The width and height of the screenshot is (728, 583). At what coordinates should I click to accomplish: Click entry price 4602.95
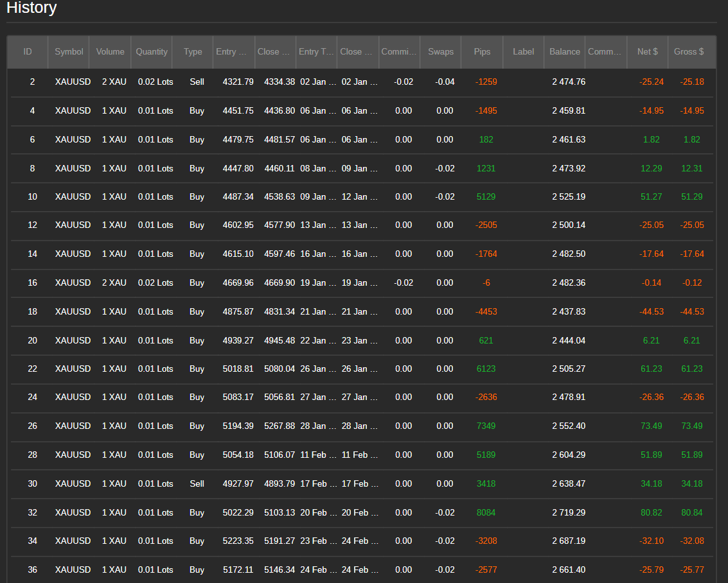coord(238,225)
